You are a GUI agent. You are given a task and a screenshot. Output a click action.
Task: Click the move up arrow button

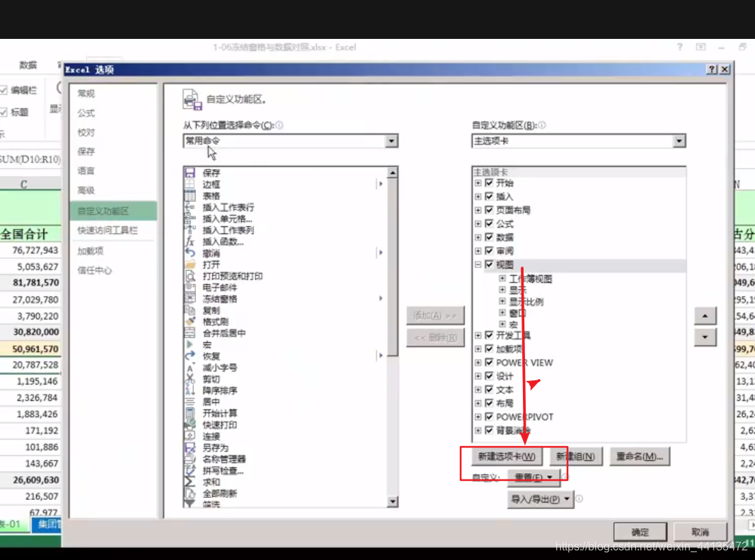tap(705, 316)
